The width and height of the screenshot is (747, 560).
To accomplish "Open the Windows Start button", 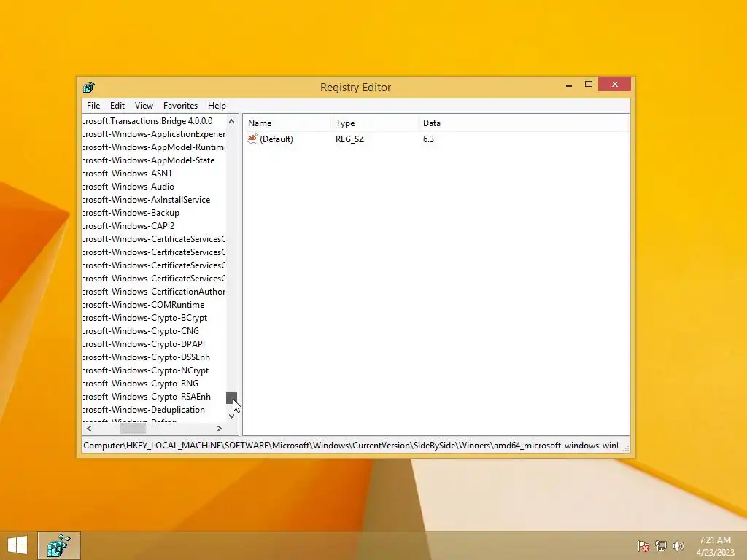I will point(18,545).
